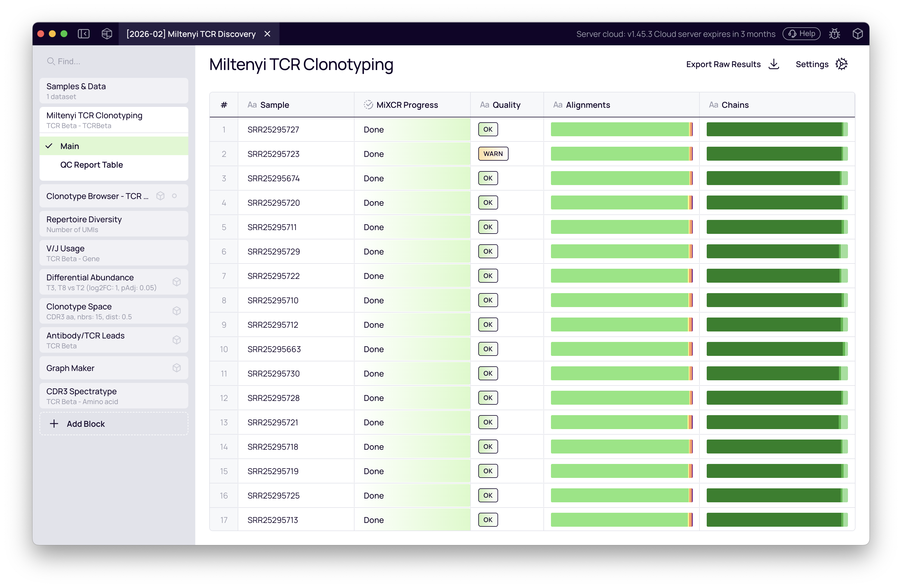This screenshot has width=902, height=588.
Task: Click the download icon next to Export Raw Results
Action: pyautogui.click(x=774, y=64)
